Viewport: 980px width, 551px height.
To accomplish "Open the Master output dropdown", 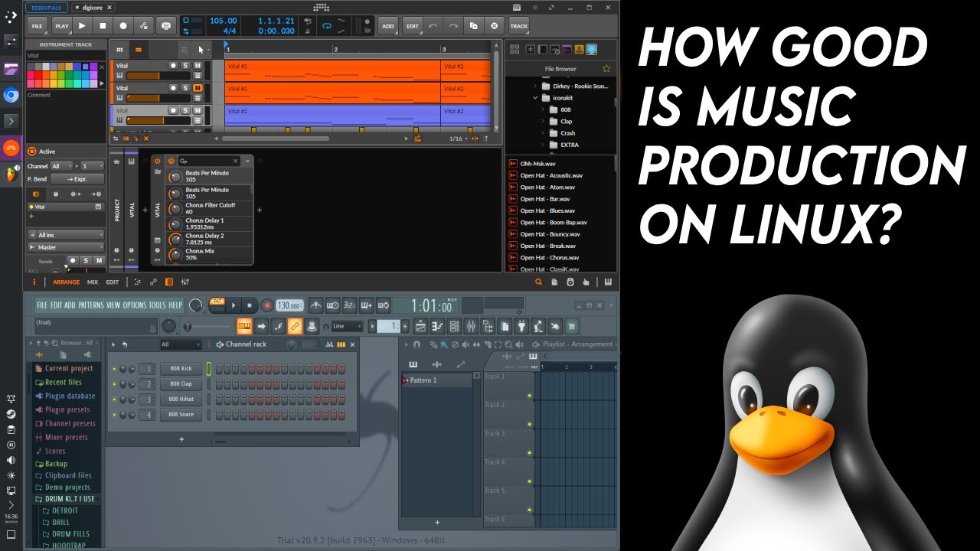I will (x=66, y=247).
